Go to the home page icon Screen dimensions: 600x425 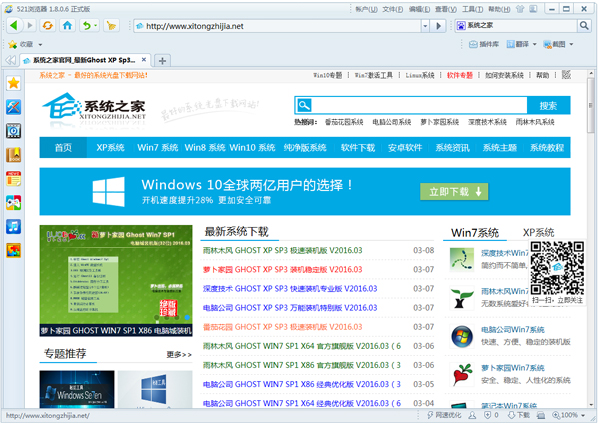pos(67,25)
